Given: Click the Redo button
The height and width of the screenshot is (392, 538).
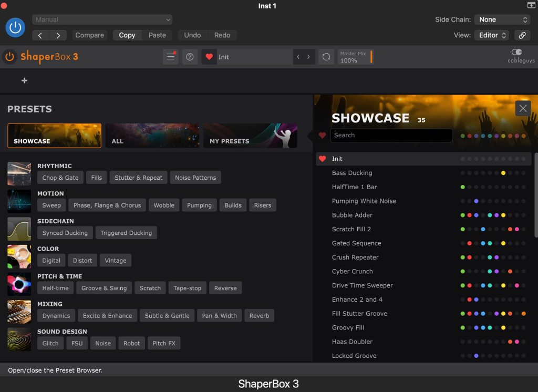Looking at the screenshot, I should click(222, 35).
